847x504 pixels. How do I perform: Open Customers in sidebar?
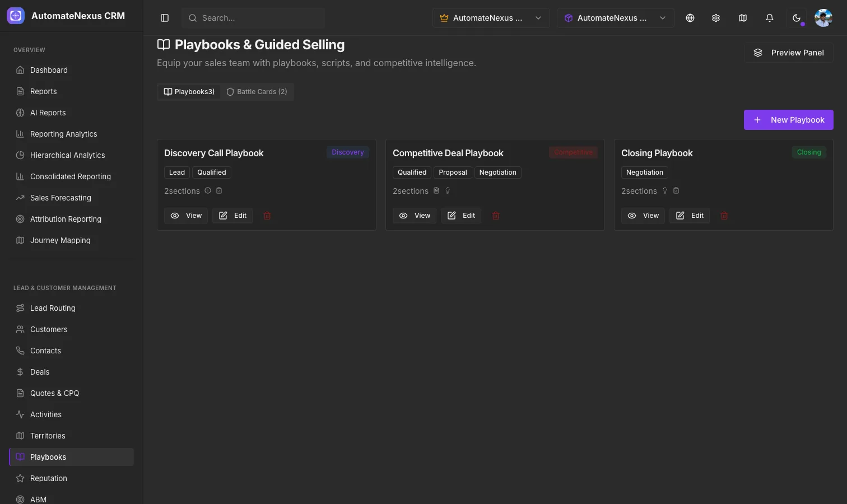pos(72,329)
